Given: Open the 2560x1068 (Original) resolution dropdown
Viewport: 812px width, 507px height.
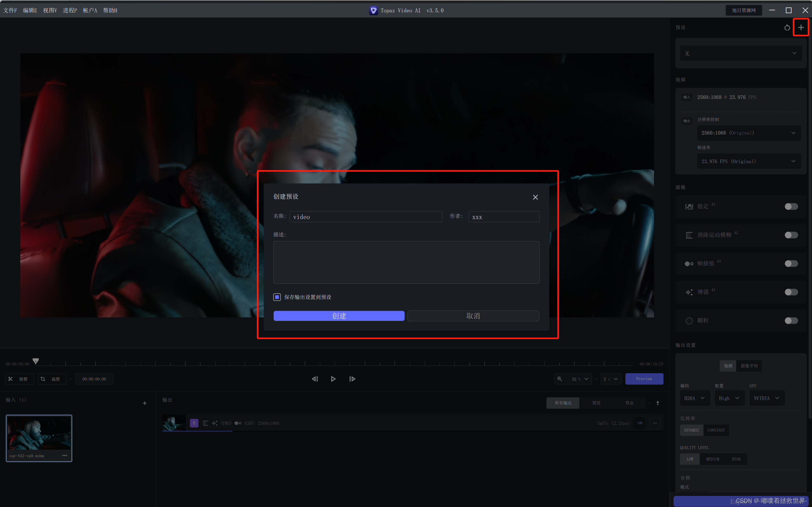Looking at the screenshot, I should click(x=748, y=133).
